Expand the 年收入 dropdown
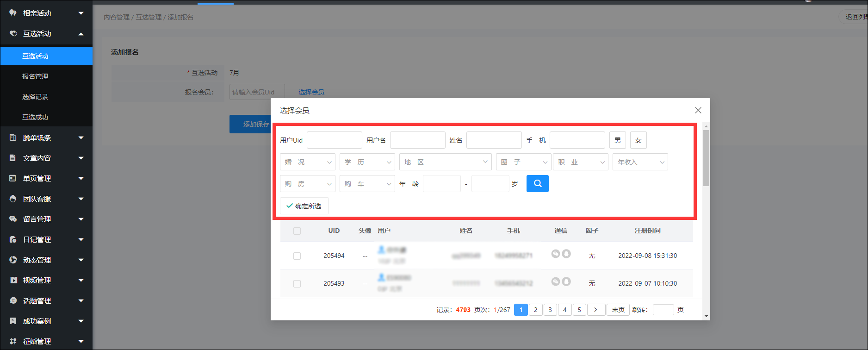 tap(640, 162)
